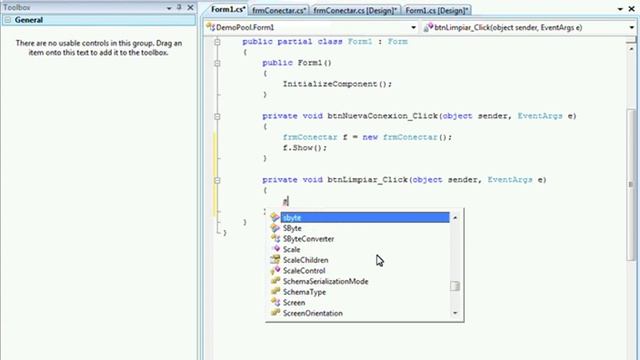Click the IntelliSense list scroll-down arrow
Image resolution: width=640 pixels, height=360 pixels.
(x=455, y=313)
